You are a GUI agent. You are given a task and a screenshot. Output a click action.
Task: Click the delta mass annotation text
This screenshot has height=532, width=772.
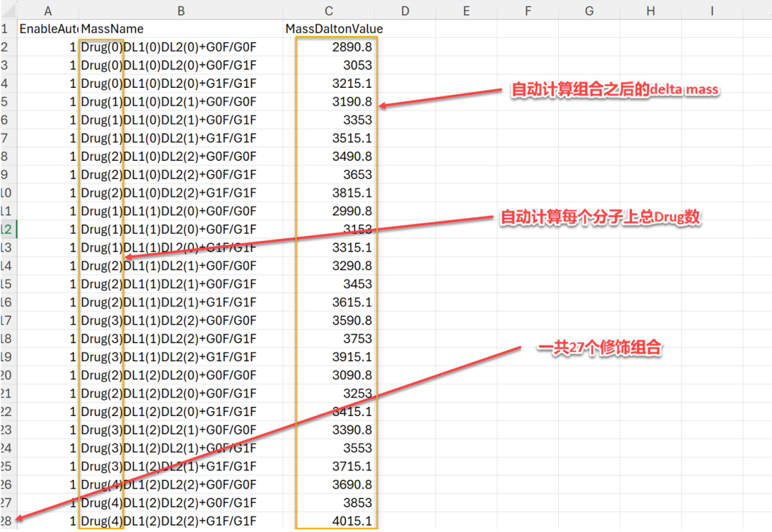[614, 90]
